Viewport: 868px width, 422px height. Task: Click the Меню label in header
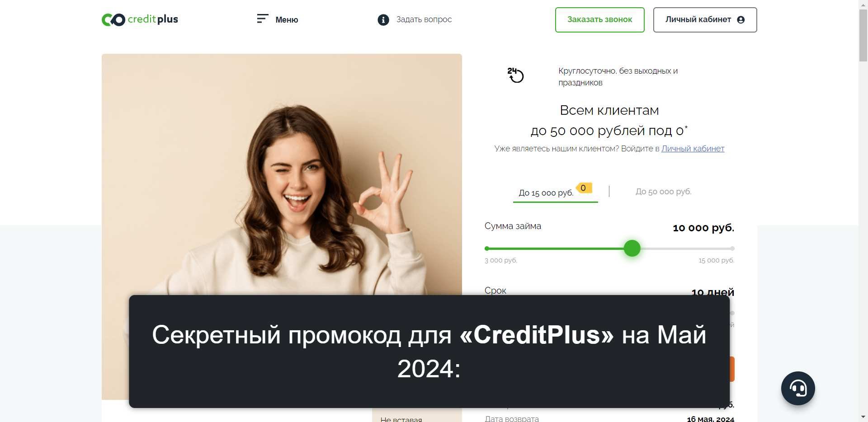coord(287,20)
